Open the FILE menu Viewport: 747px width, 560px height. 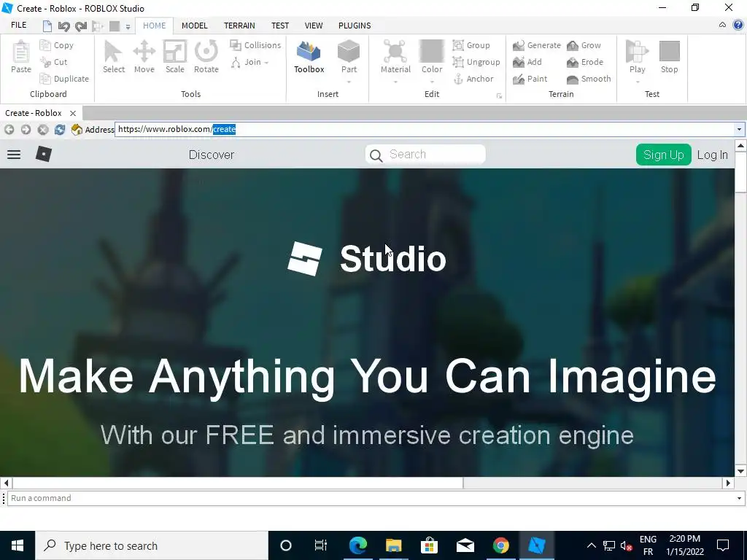[18, 26]
